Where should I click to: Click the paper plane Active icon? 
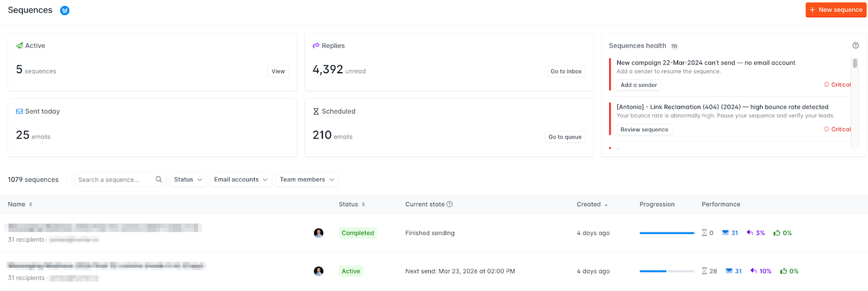(20, 46)
